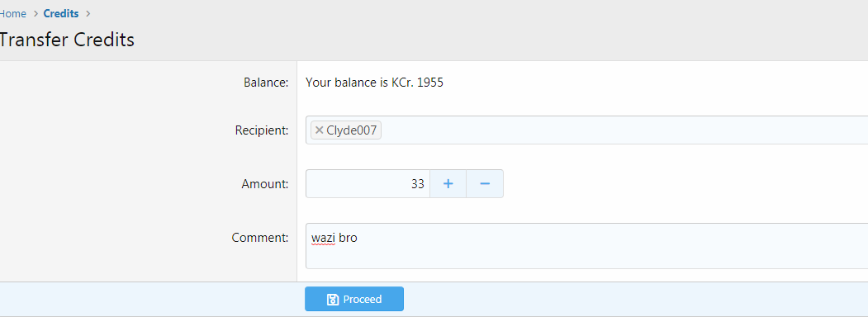
Task: Remove Clyde007 using the x icon
Action: (319, 130)
